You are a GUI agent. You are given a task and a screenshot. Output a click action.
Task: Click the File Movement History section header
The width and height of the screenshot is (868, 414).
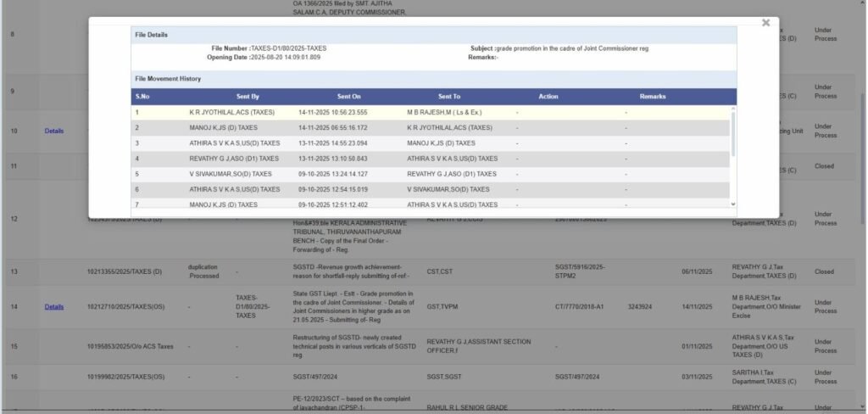click(x=168, y=78)
